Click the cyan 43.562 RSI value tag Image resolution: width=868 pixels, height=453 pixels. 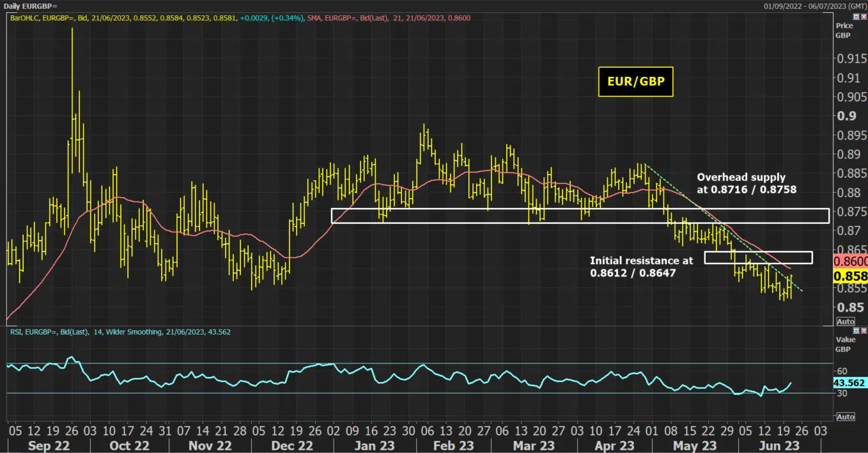coord(851,383)
